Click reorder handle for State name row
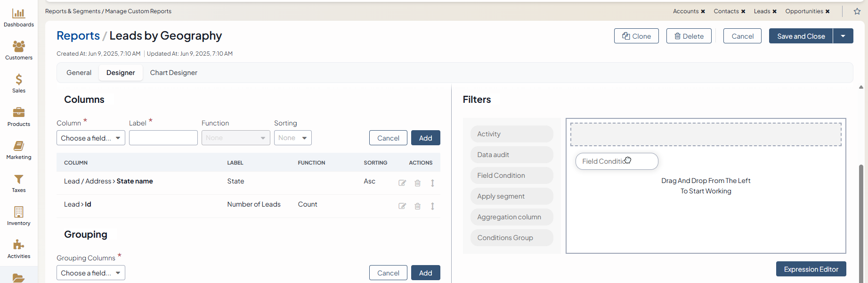This screenshot has width=868, height=283. click(432, 183)
